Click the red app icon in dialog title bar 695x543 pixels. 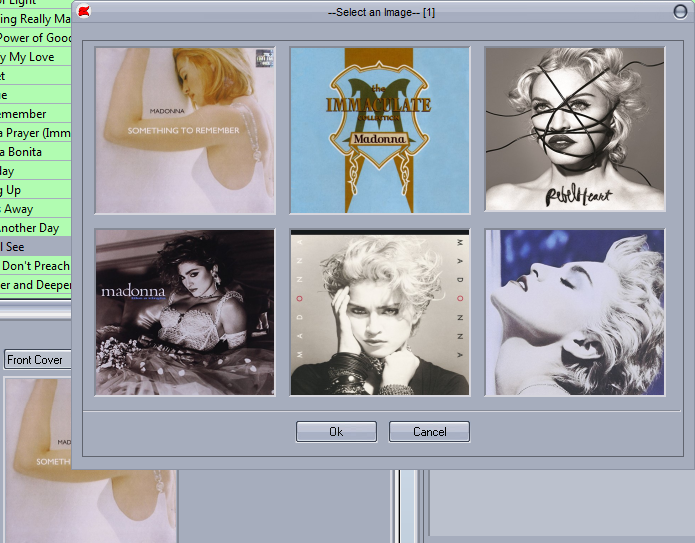[84, 11]
